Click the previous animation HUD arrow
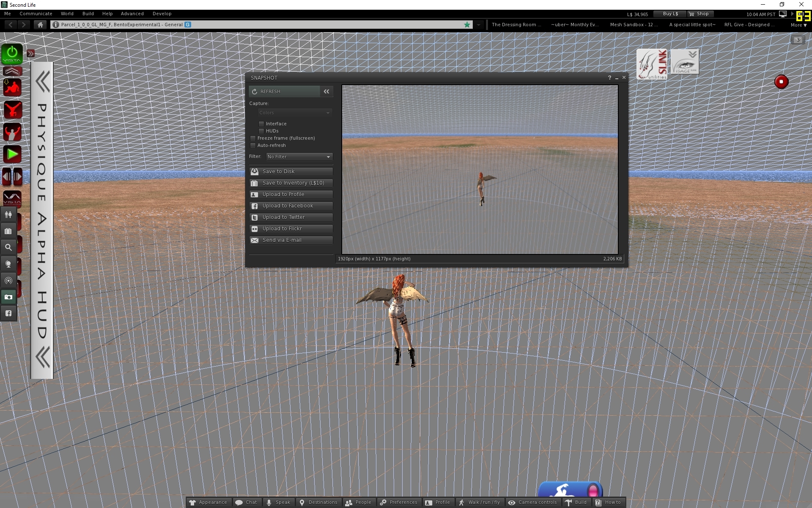 pos(7,177)
